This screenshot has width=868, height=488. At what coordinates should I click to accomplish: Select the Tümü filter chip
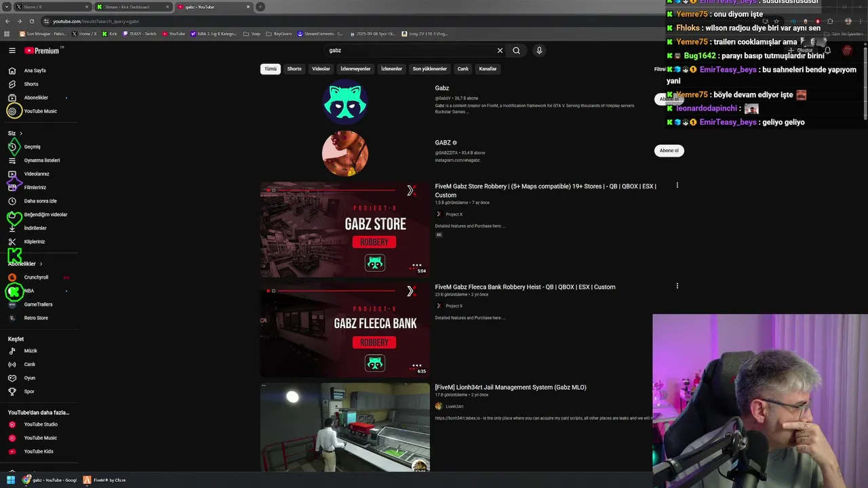271,69
